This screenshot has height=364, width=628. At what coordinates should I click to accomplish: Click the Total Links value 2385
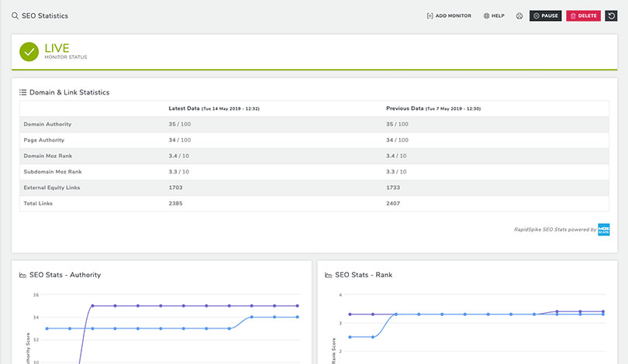pos(175,204)
